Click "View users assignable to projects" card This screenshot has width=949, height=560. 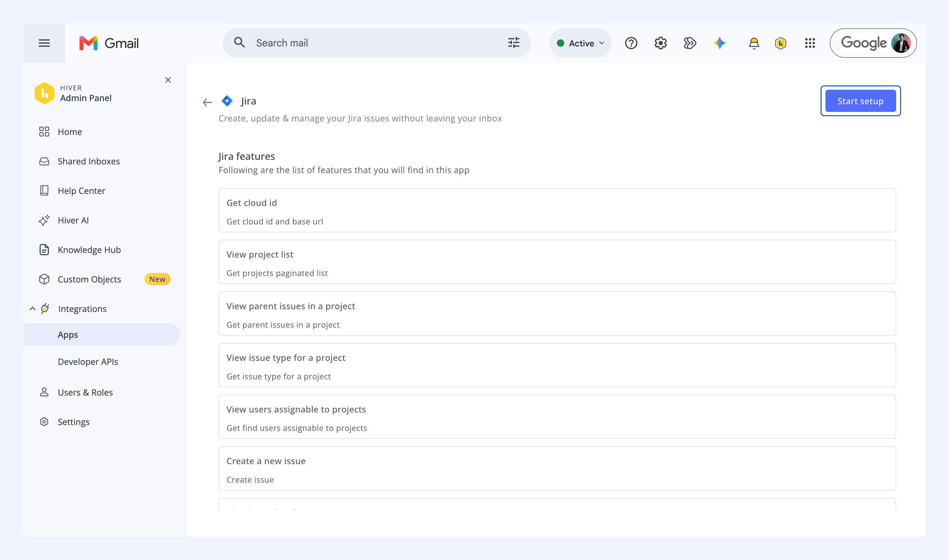[x=557, y=417]
